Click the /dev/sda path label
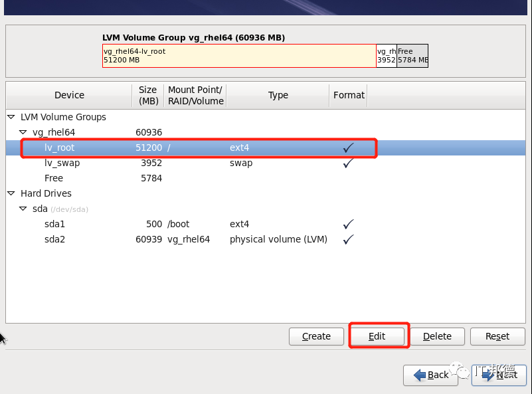The image size is (532, 394). (69, 210)
